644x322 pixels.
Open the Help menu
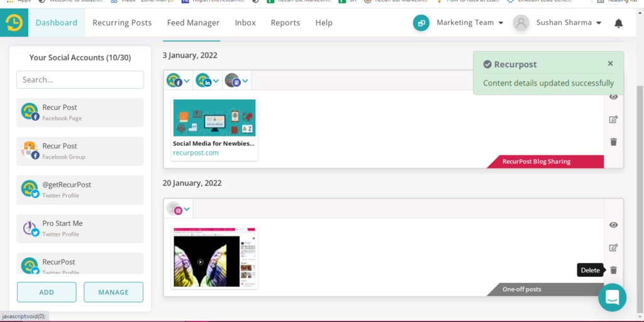324,23
